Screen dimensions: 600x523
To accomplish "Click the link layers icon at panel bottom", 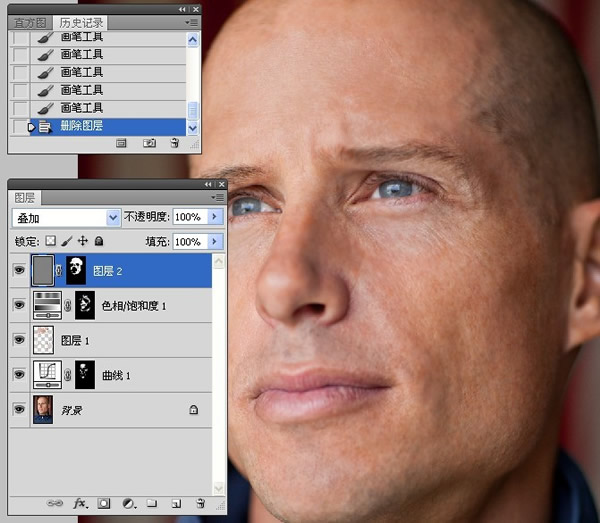I will click(x=54, y=503).
